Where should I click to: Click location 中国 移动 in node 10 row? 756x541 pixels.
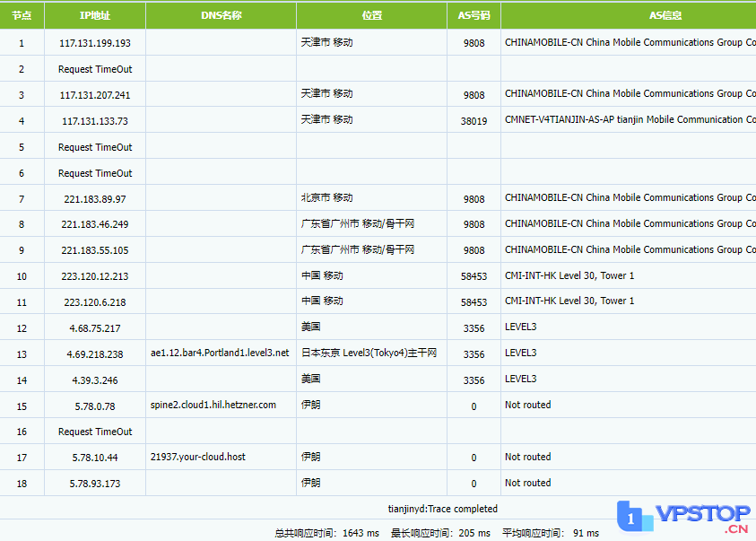tap(322, 275)
